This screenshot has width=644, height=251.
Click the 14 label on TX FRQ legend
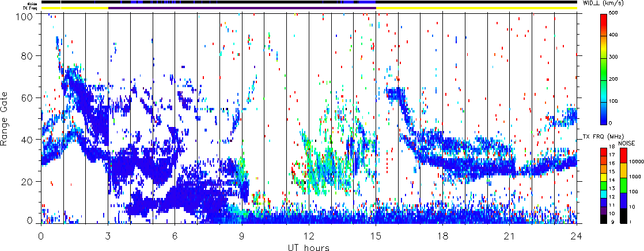point(612,180)
